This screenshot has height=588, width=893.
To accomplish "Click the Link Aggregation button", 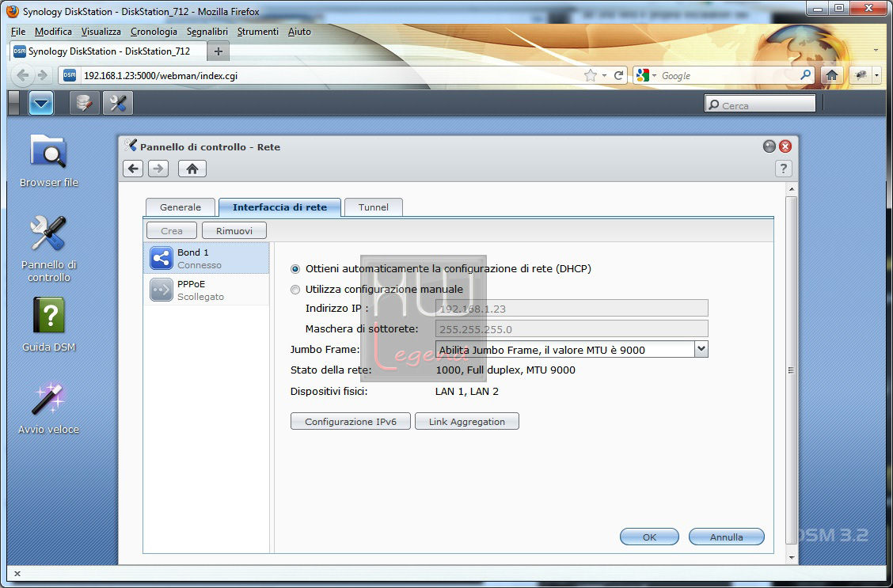I will click(467, 421).
